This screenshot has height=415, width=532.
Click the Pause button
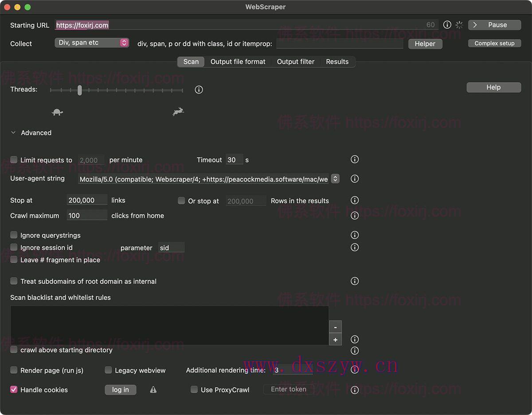[495, 25]
